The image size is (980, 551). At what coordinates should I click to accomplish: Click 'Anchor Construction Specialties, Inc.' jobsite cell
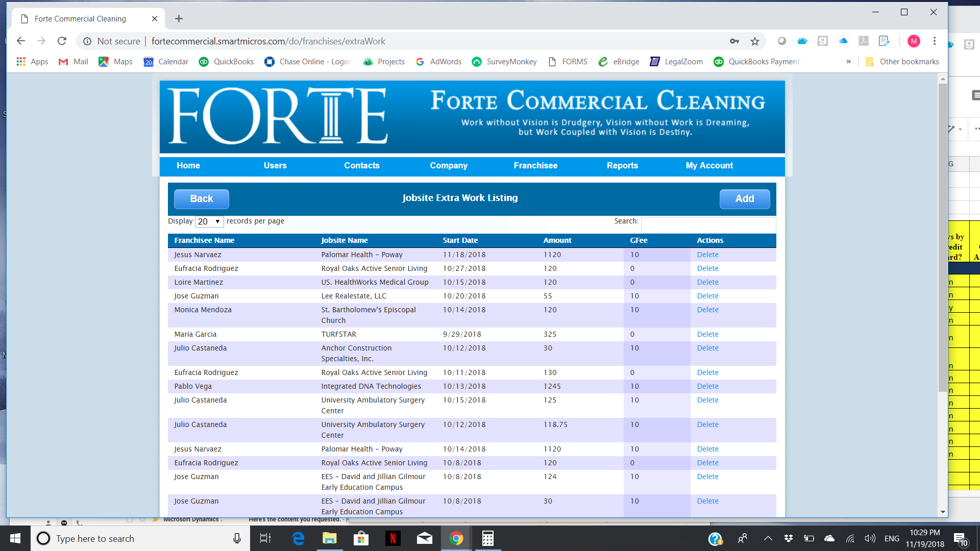pyautogui.click(x=356, y=353)
